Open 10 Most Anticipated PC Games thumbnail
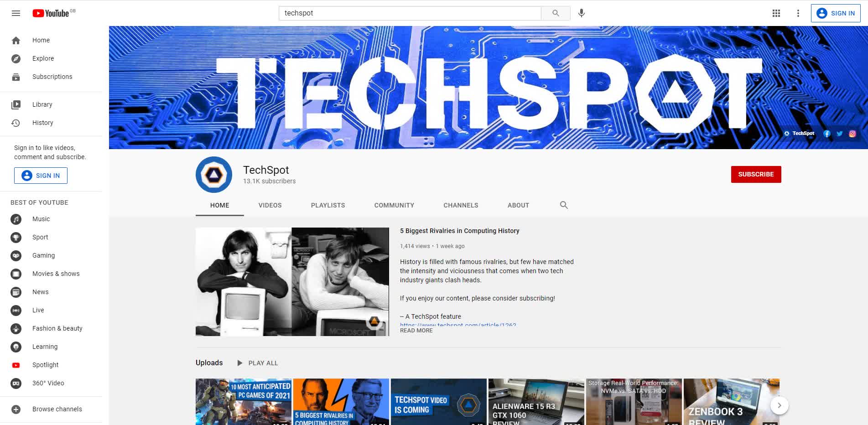The image size is (868, 425). click(x=244, y=402)
